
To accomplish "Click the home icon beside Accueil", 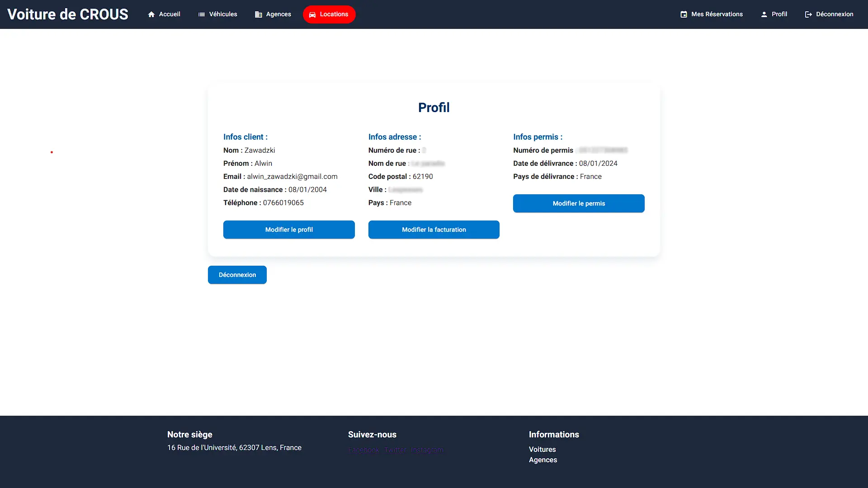I will pos(151,14).
